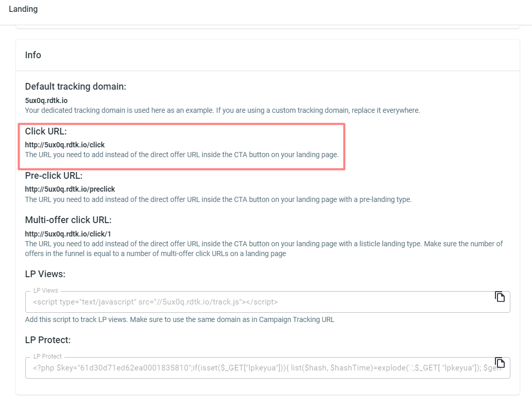Select the Pre-click URL ending in /preclick
The image size is (532, 406).
pyautogui.click(x=70, y=189)
